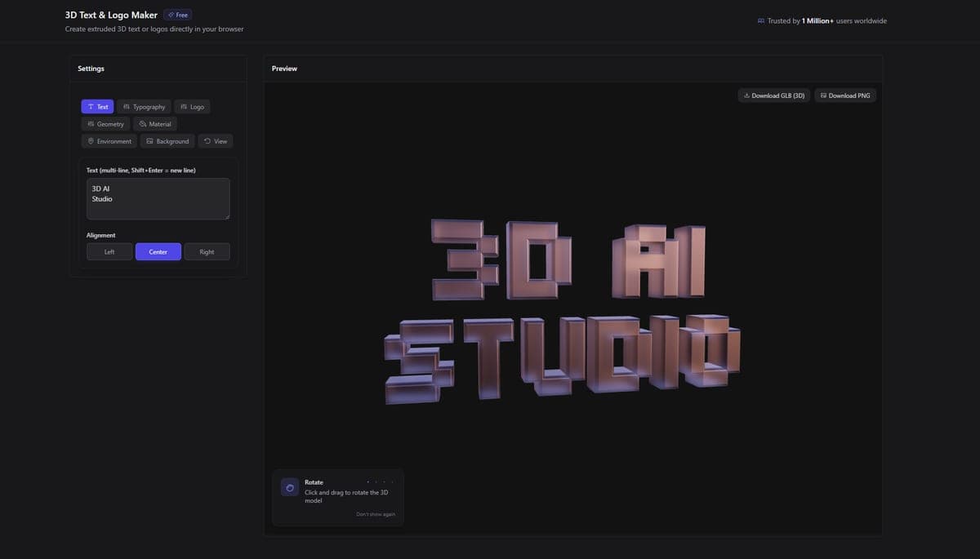Open the Geometry settings tab
Image resolution: width=980 pixels, height=559 pixels.
105,124
